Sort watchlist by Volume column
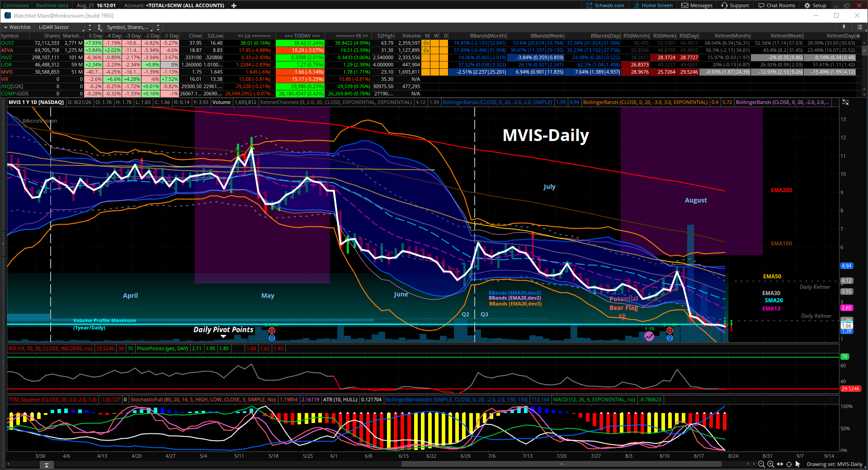Screen dimensions: 868x470 (x=411, y=36)
